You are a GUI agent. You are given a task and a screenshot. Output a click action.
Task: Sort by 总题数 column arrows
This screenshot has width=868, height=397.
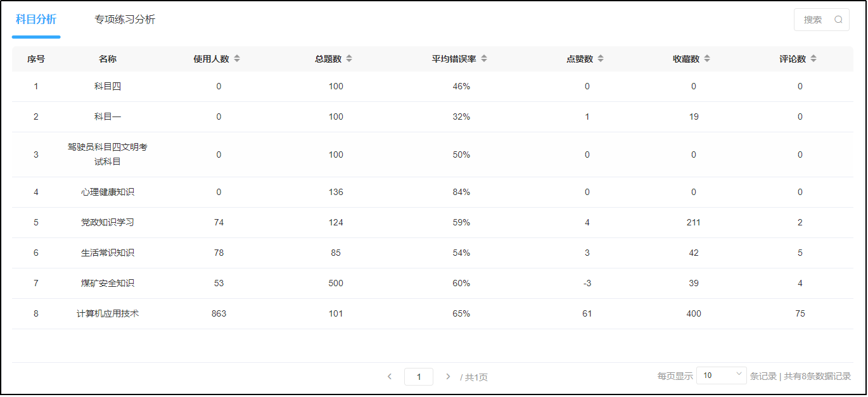[348, 59]
